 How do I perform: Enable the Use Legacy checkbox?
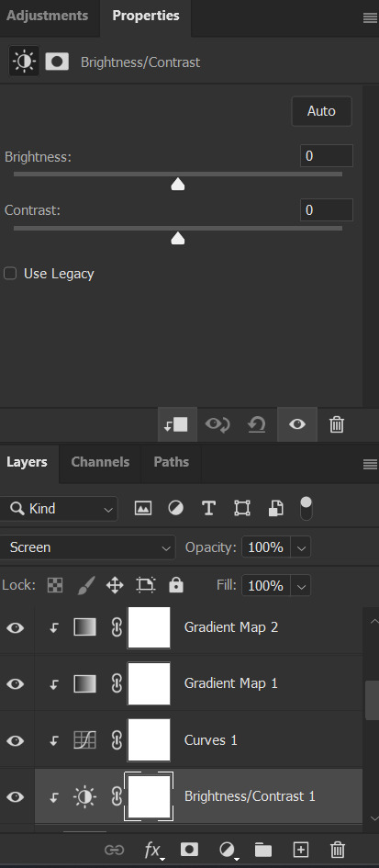[x=10, y=274]
